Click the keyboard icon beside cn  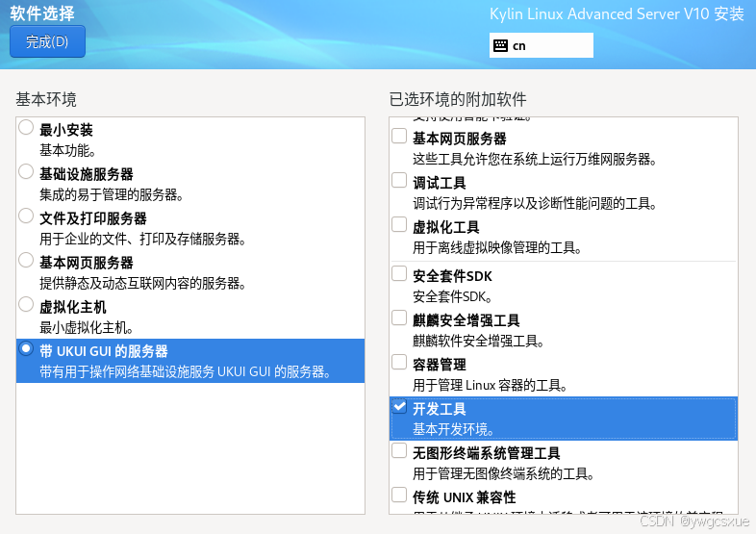[500, 45]
